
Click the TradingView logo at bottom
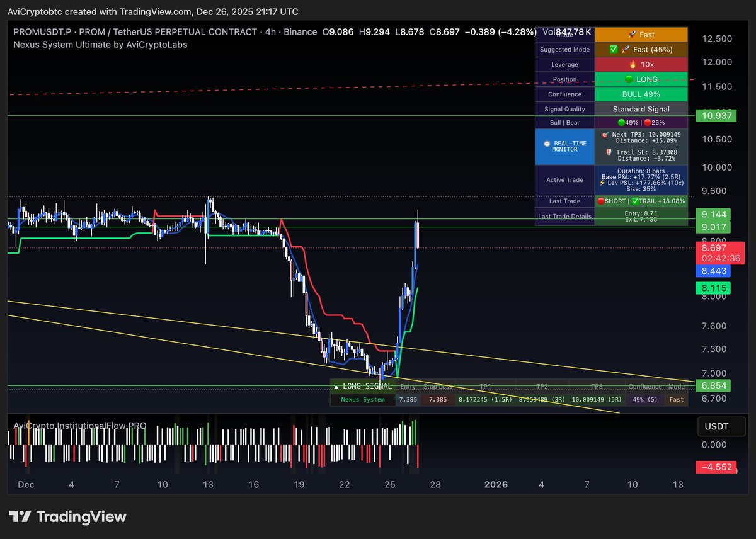click(67, 517)
